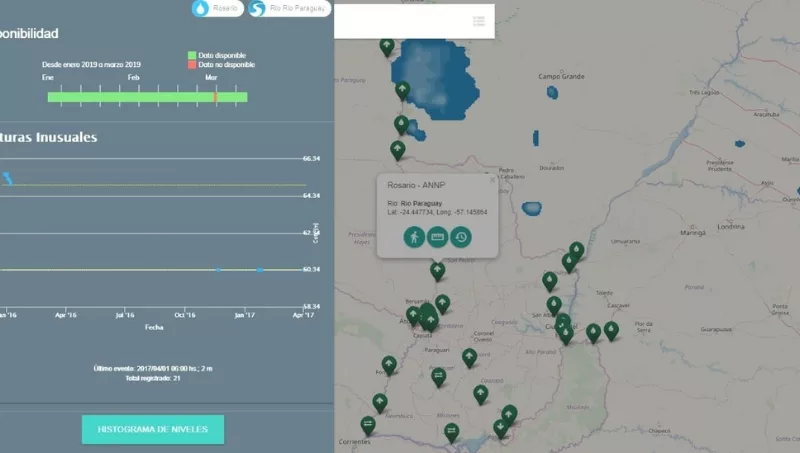Click the station marker just above the popup
The height and width of the screenshot is (453, 800).
pyautogui.click(x=397, y=150)
